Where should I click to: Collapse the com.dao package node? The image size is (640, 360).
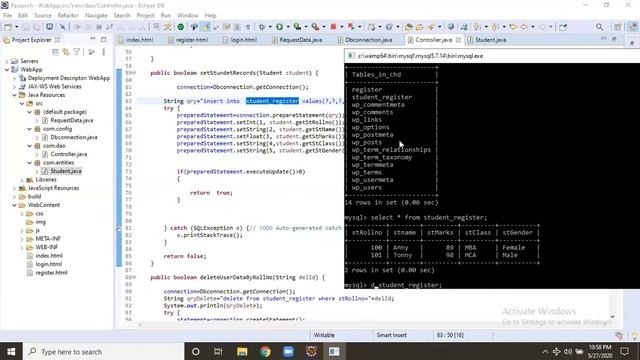click(29, 146)
